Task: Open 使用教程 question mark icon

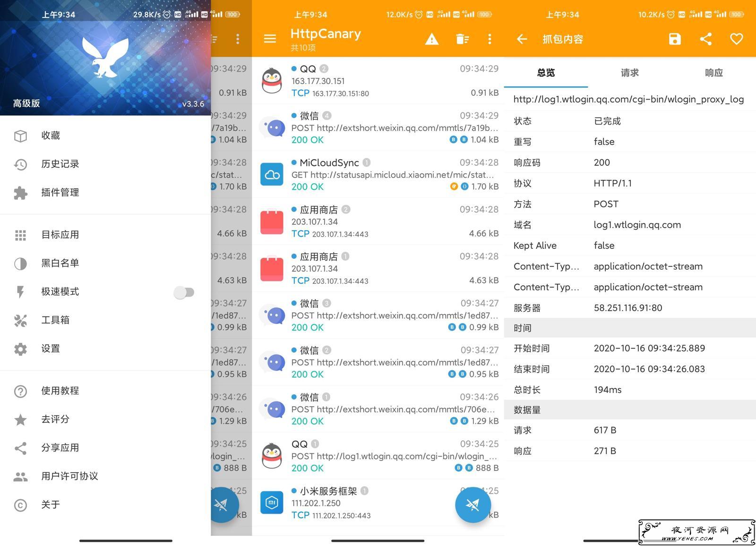Action: pyautogui.click(x=20, y=392)
